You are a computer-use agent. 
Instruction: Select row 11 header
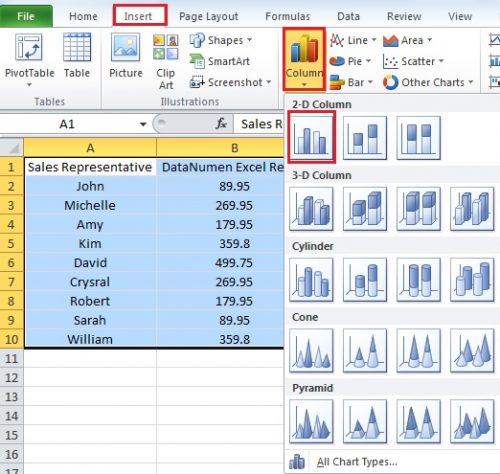[x=12, y=359]
